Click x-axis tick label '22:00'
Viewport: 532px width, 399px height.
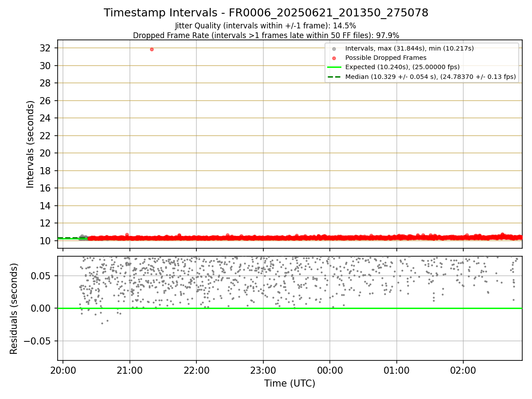(x=196, y=371)
